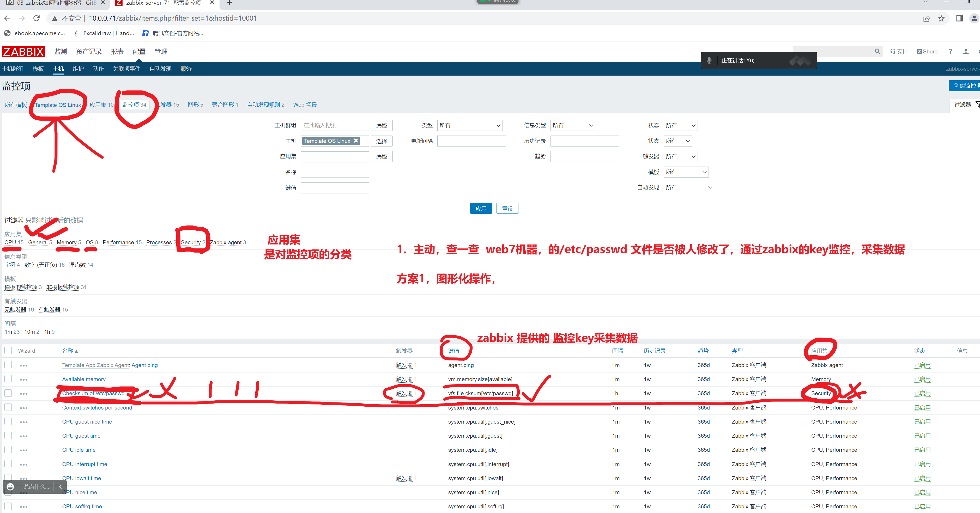The height and width of the screenshot is (513, 980).
Task: Open the wizard dots menu for Checksum of /etc/passwd row
Action: click(x=23, y=394)
